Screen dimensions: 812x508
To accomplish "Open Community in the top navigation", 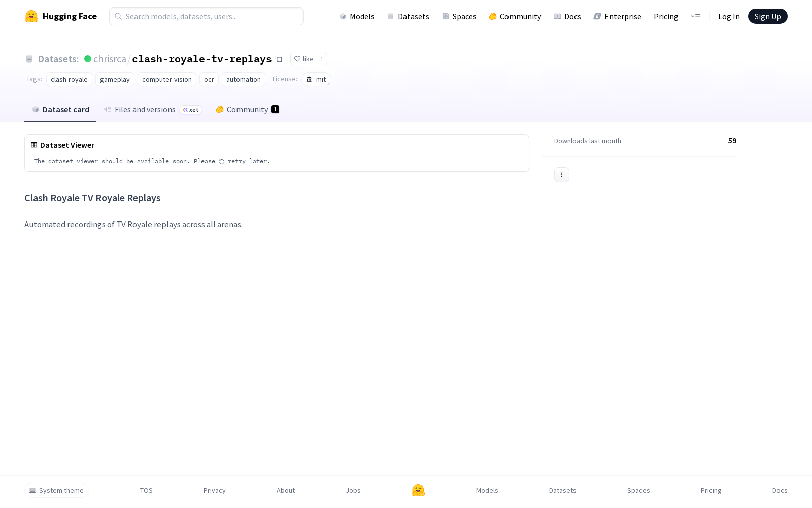I will coord(515,16).
